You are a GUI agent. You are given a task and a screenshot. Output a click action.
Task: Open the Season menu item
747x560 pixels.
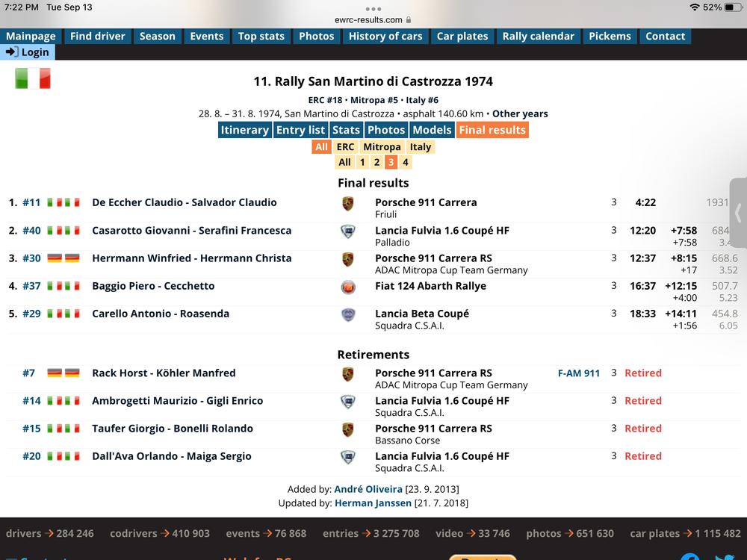[157, 36]
